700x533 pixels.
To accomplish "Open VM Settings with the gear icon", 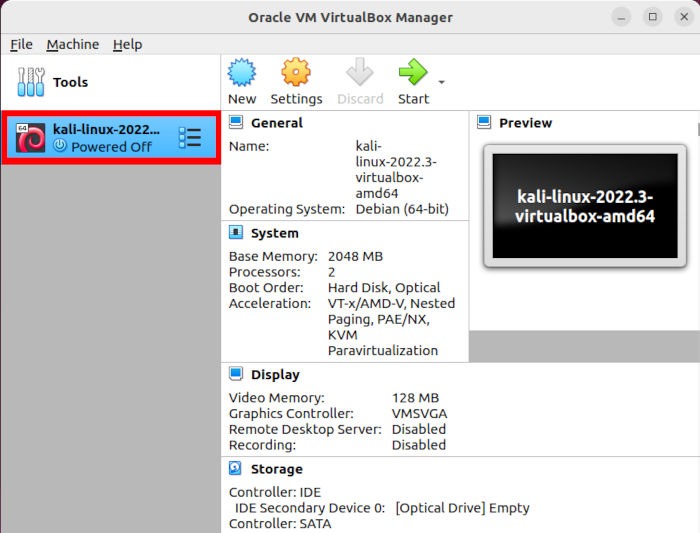I will [296, 72].
